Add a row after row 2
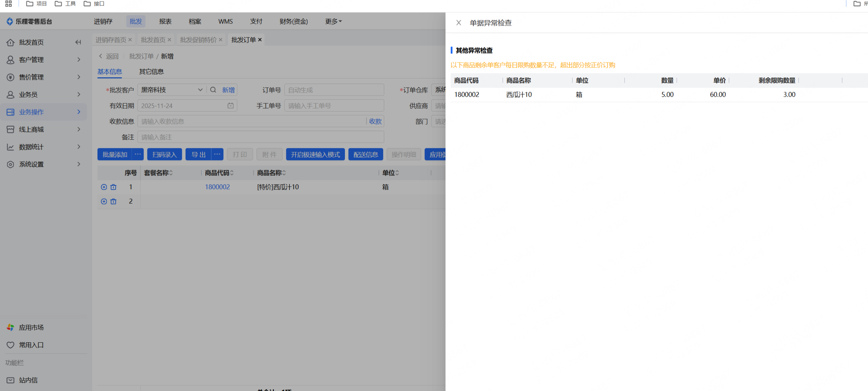 coord(104,201)
